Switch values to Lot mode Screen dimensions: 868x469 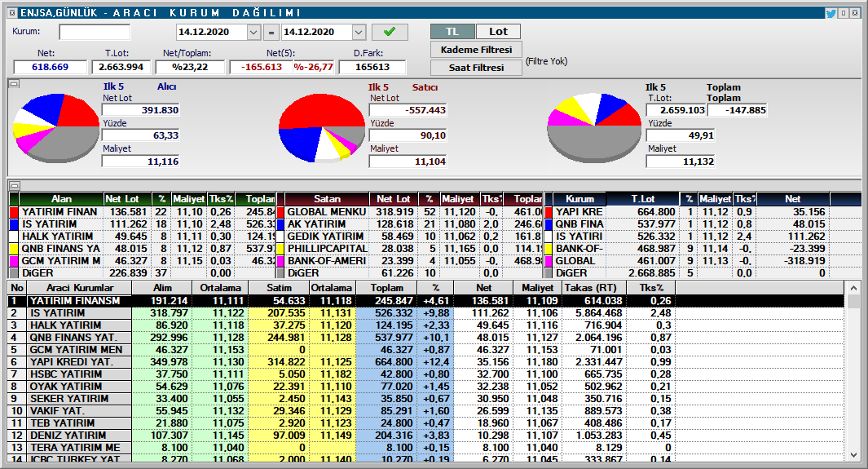pyautogui.click(x=498, y=32)
